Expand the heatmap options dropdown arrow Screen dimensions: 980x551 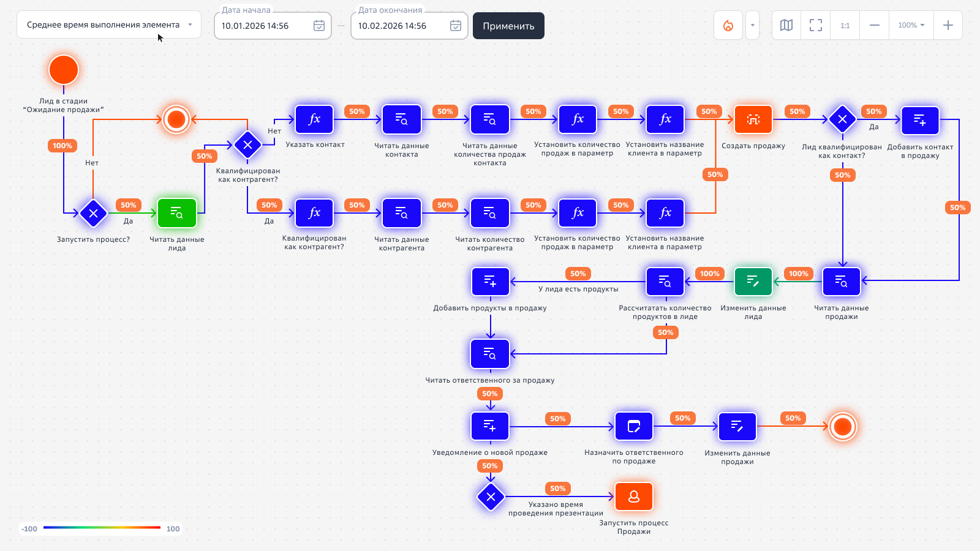coord(753,26)
